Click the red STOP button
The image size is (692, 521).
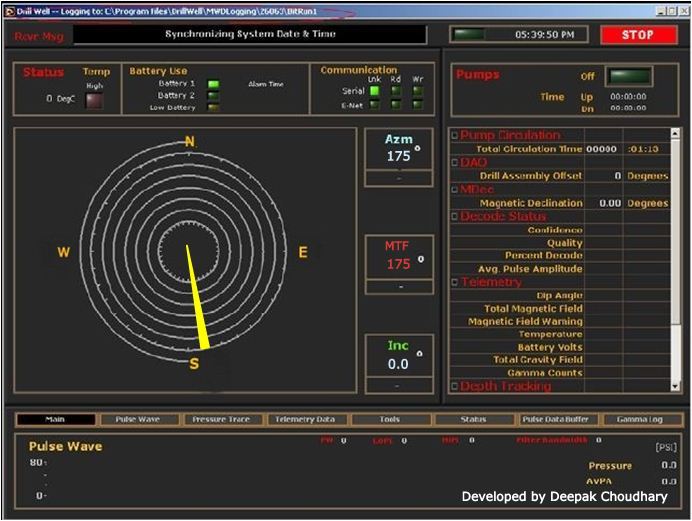639,35
